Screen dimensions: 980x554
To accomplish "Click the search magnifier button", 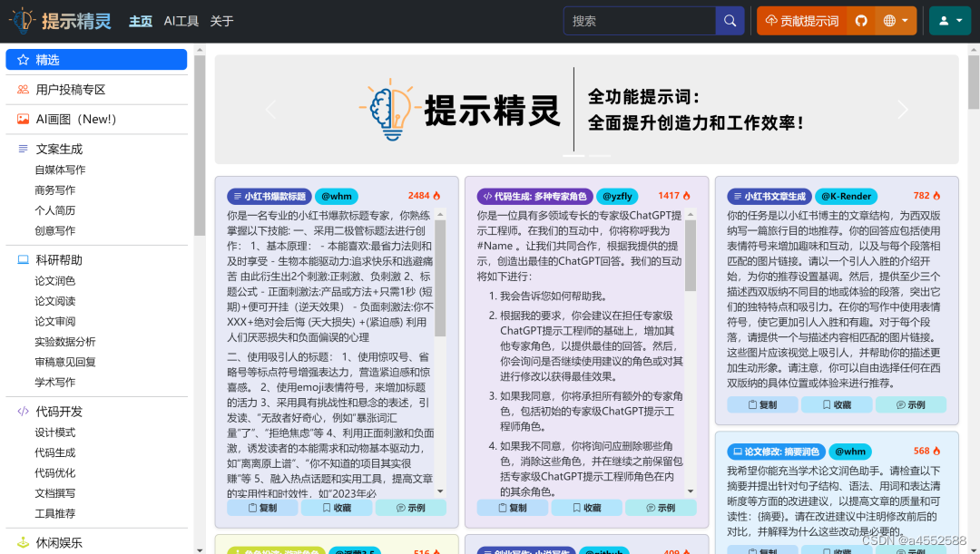I will [x=730, y=21].
